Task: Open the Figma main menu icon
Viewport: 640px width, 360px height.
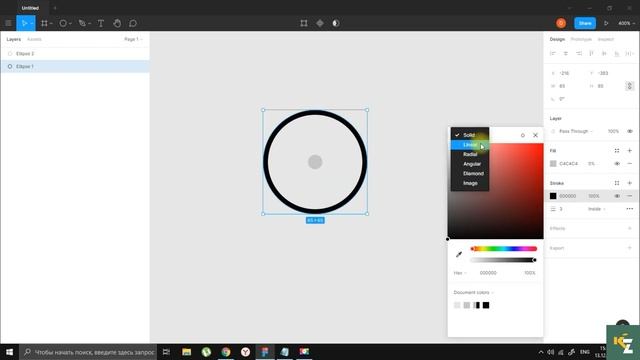Action: click(x=8, y=23)
